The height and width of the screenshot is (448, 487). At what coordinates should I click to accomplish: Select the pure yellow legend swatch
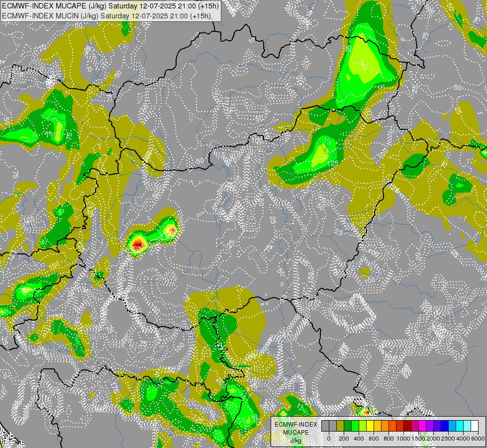[370, 426]
